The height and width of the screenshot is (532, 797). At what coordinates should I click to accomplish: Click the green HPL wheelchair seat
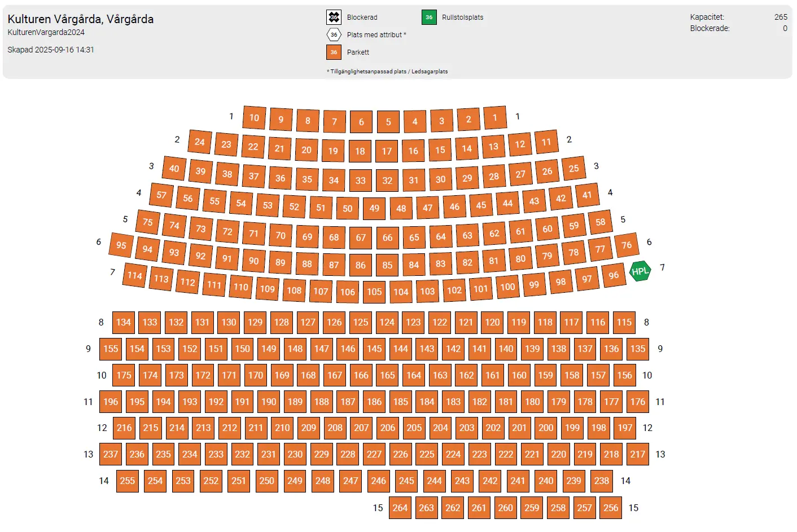(640, 271)
